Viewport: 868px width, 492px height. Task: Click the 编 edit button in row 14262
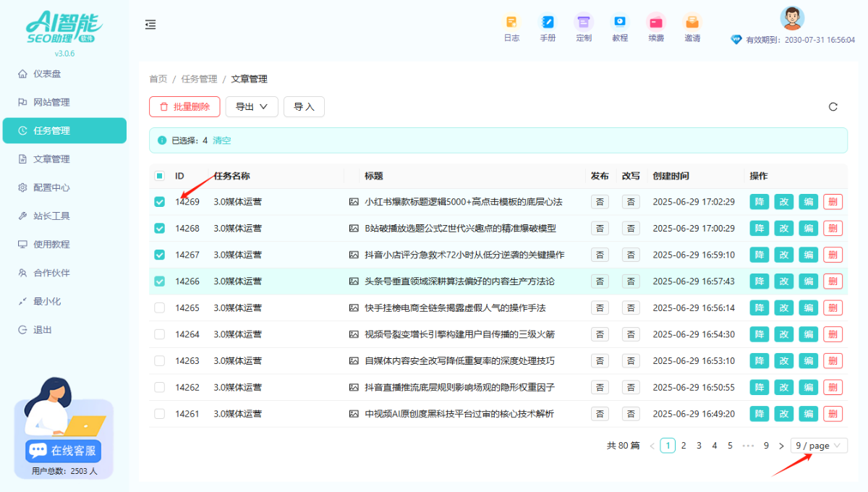[808, 387]
